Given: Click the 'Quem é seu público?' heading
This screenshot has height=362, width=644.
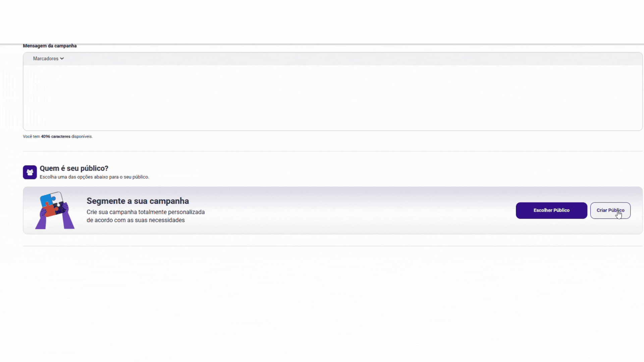Looking at the screenshot, I should click(74, 168).
